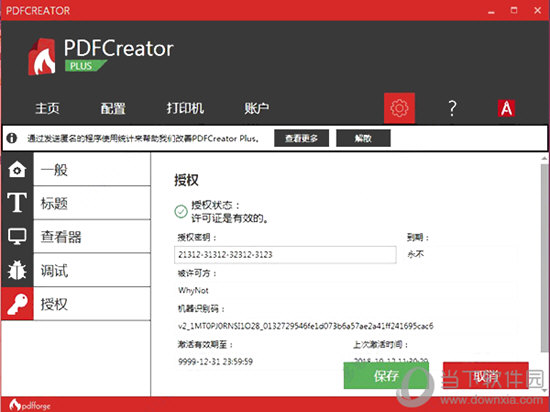Maximize the PDFCreator window
This screenshot has width=550, height=412.
514,11
